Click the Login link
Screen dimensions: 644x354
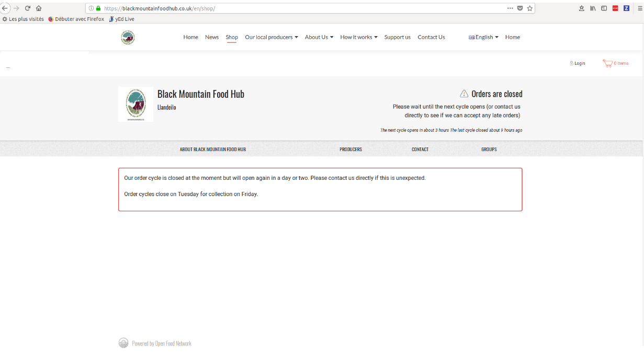pos(578,63)
